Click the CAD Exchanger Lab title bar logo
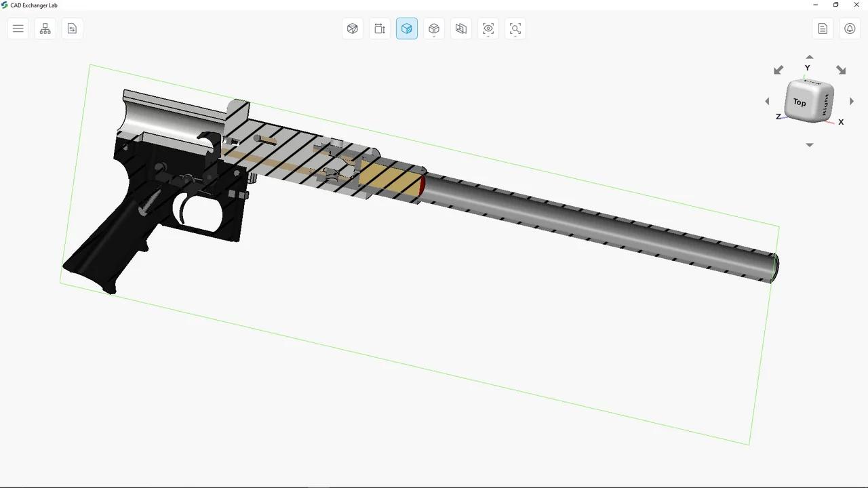This screenshot has height=488, width=868. pyautogui.click(x=5, y=5)
